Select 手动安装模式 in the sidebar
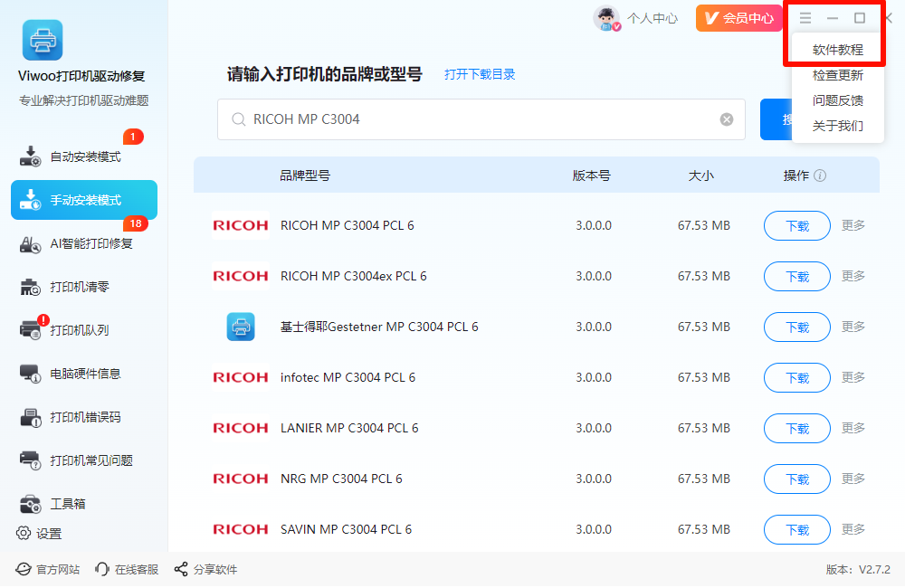This screenshot has width=905, height=588. coord(83,200)
